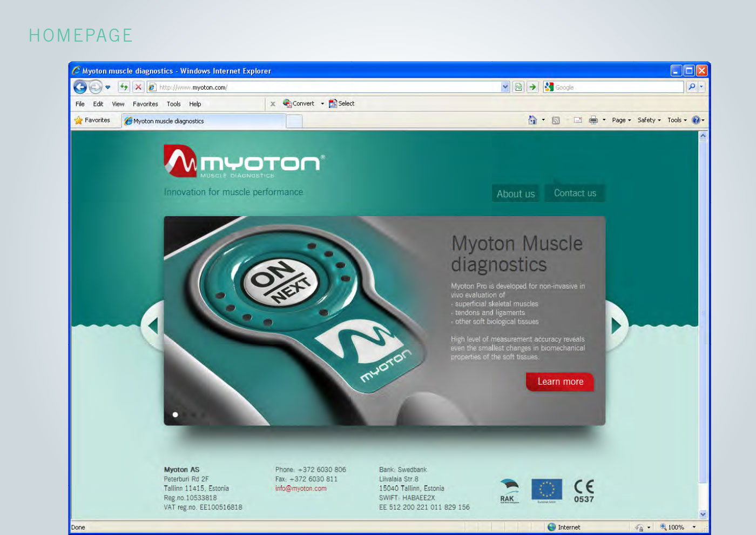Click the browser Forward arrow button
Screen dimensions: 756x535
point(96,87)
